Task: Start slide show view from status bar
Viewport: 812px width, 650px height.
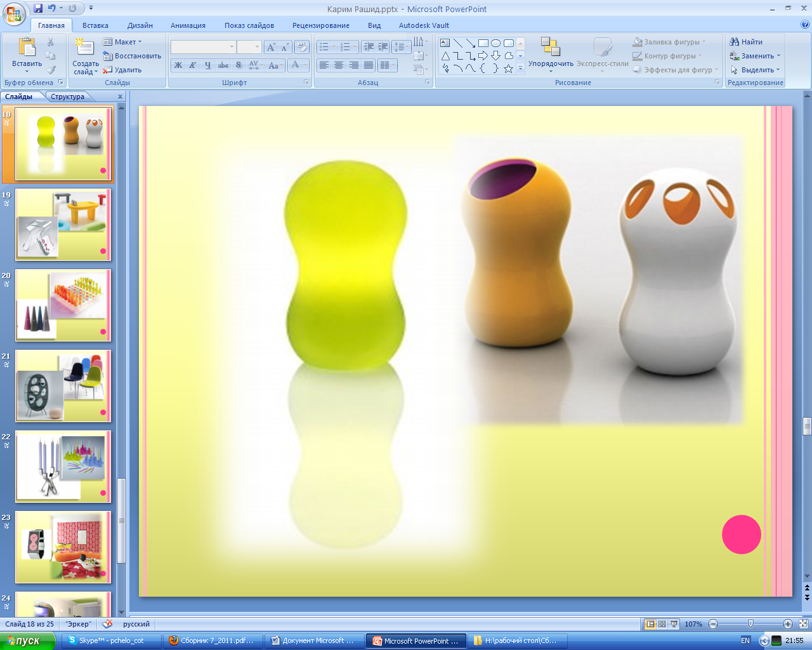Action: (x=674, y=624)
